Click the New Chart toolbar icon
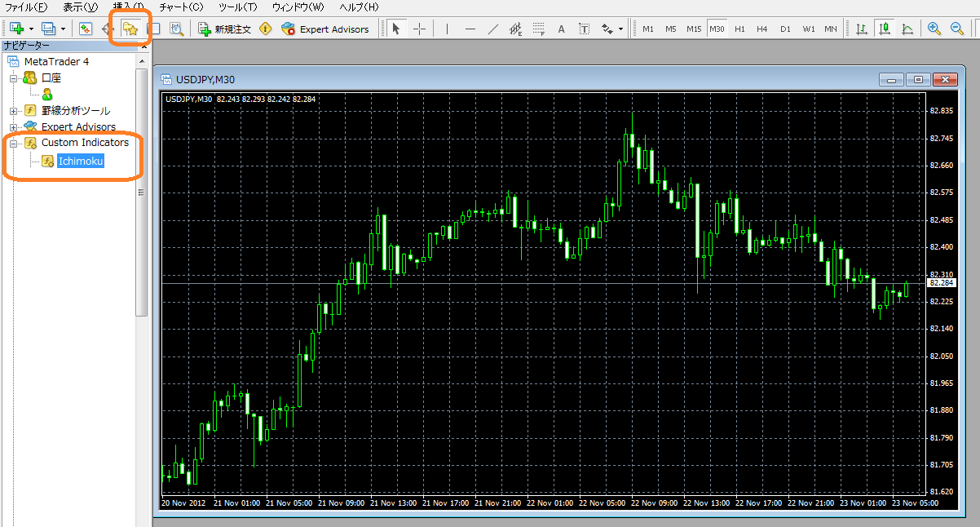The height and width of the screenshot is (527, 980). tap(16, 29)
